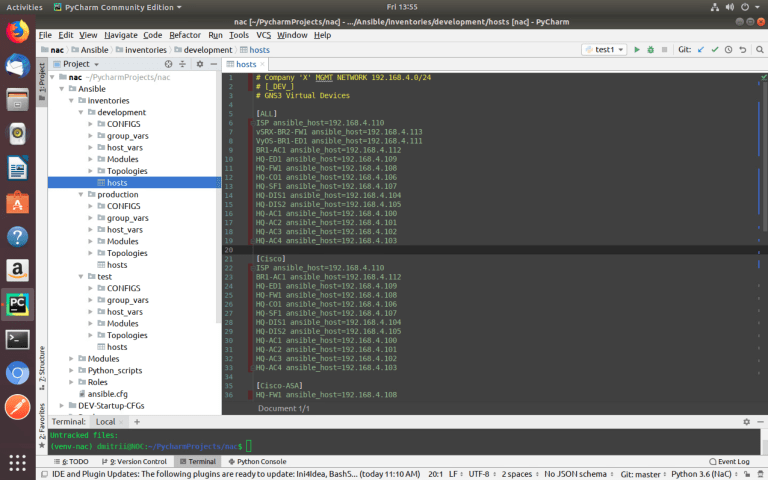Click development breadcrumb in navigation bar

[208, 50]
